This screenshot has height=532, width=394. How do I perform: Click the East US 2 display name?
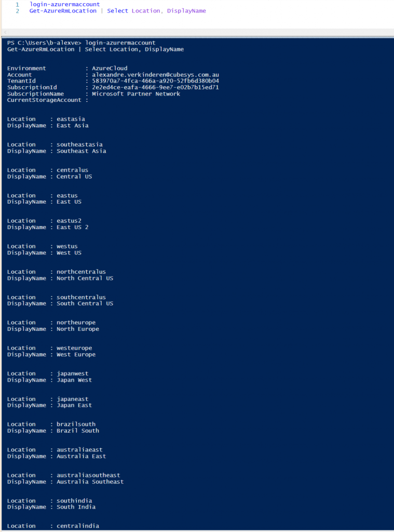tap(72, 227)
